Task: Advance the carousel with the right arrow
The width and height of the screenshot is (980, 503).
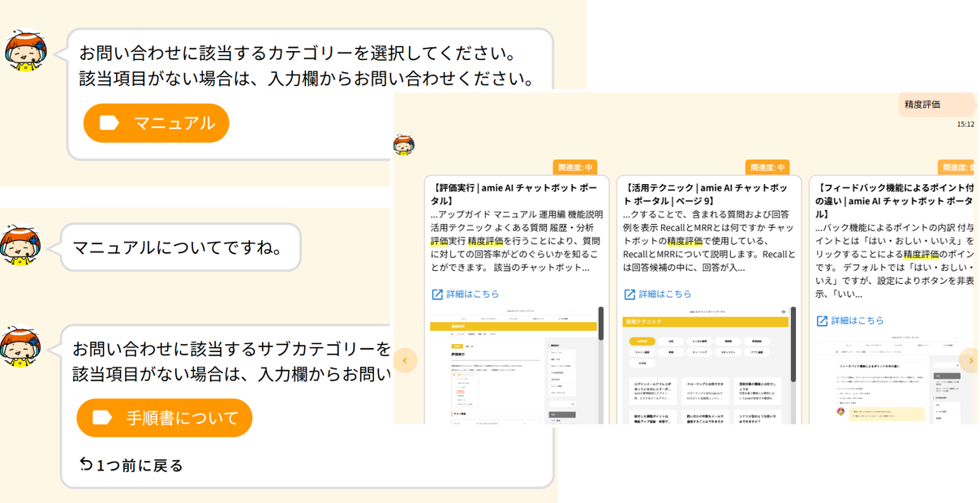Action: (x=969, y=360)
